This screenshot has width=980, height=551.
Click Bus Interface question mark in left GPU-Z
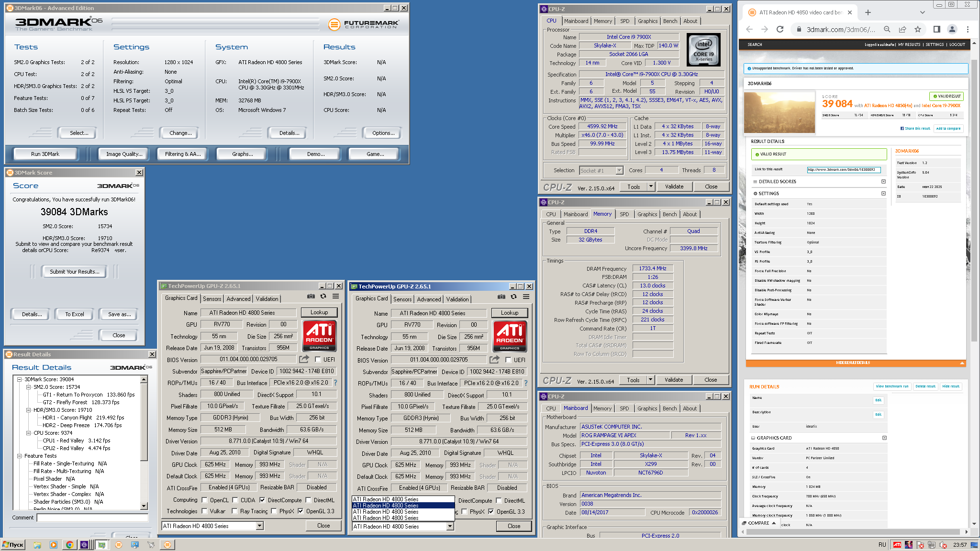tap(335, 383)
